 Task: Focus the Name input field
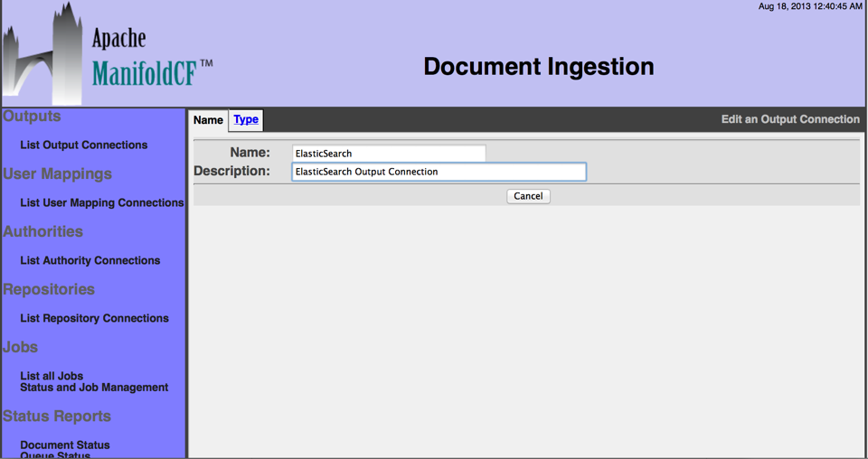point(389,154)
